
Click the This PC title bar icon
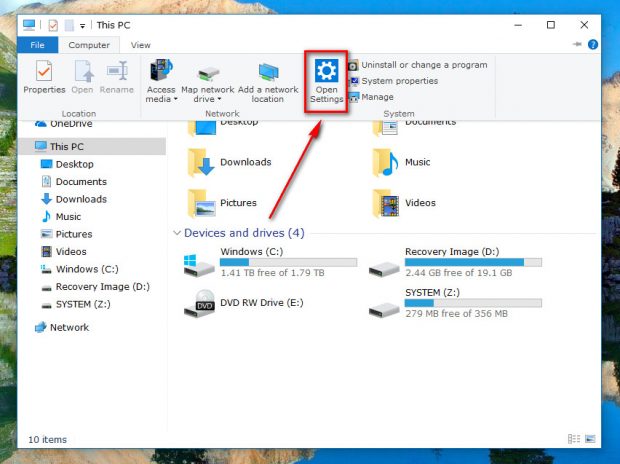(x=29, y=25)
